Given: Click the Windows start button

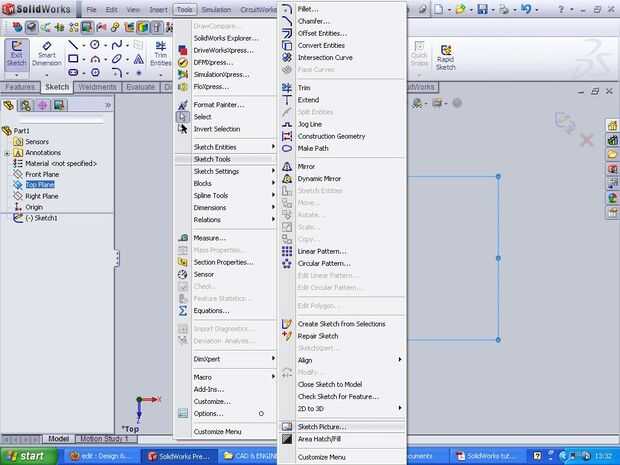Looking at the screenshot, I should [x=26, y=456].
